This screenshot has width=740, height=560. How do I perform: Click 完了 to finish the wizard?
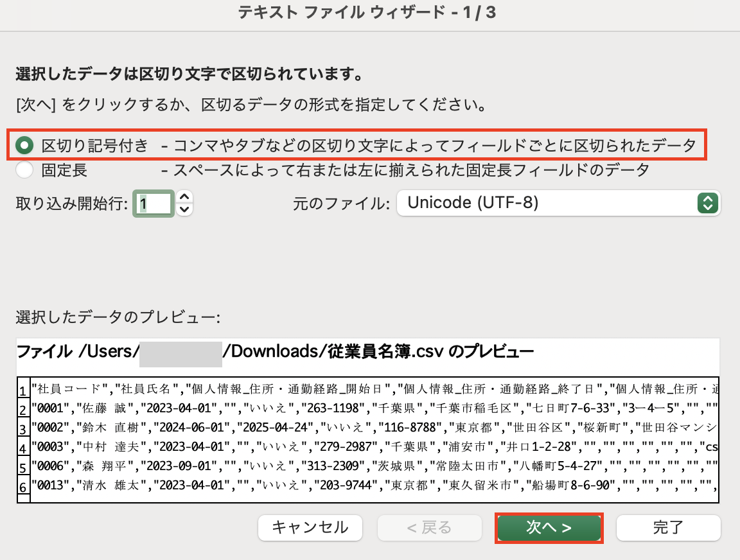coord(667,528)
